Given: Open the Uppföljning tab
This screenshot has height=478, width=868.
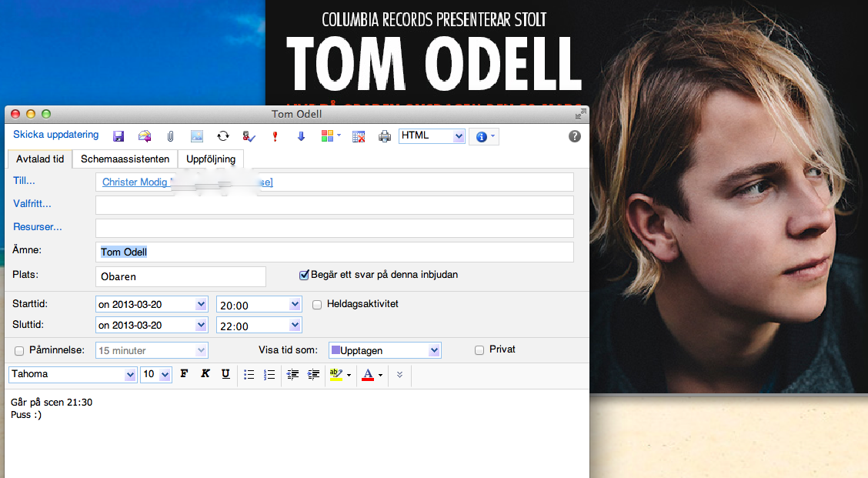Looking at the screenshot, I should [211, 159].
